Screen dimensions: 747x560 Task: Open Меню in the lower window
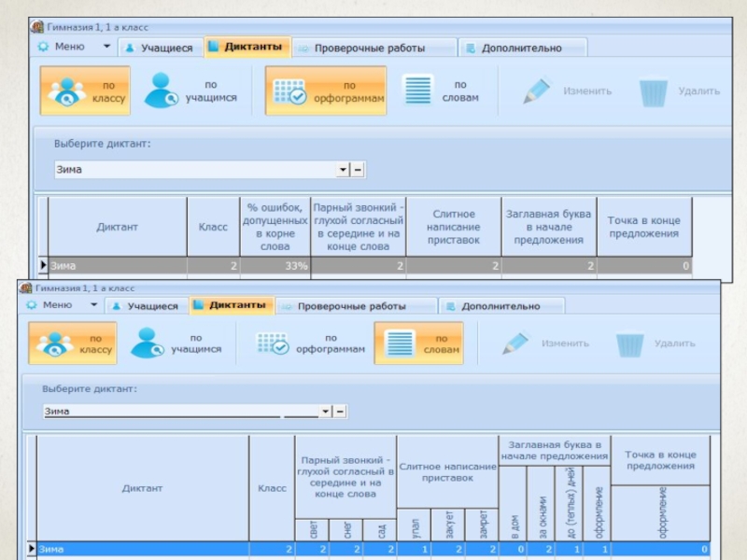tap(50, 305)
